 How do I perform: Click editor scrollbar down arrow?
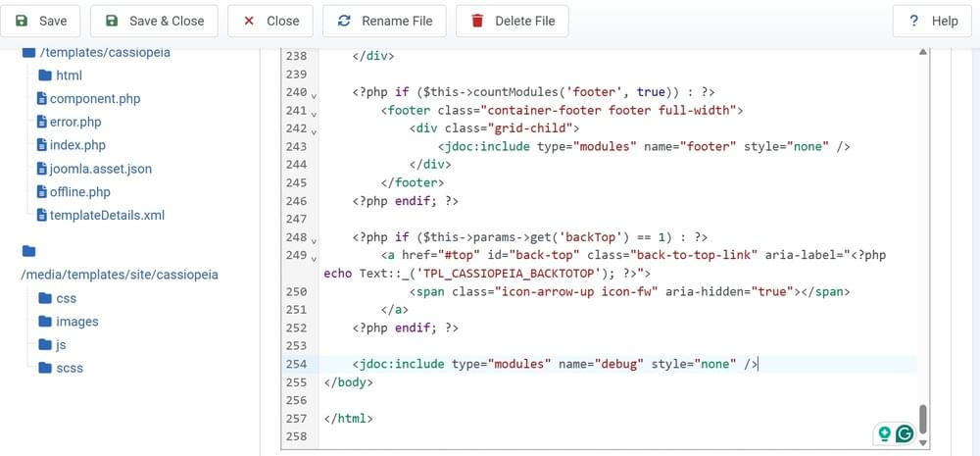pos(923,443)
